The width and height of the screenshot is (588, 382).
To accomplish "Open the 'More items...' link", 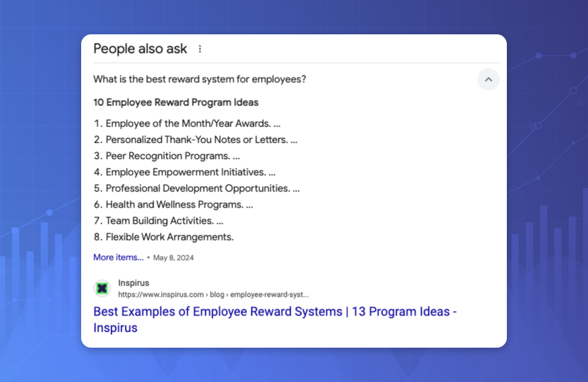I will tap(118, 257).
